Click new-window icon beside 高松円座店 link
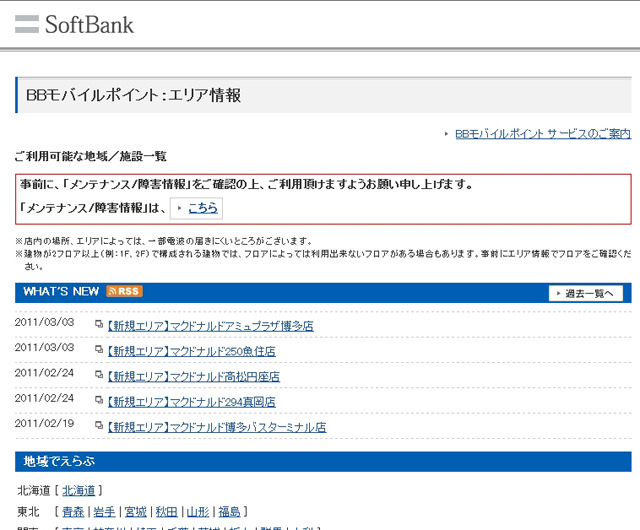This screenshot has height=530, width=640. click(x=99, y=375)
